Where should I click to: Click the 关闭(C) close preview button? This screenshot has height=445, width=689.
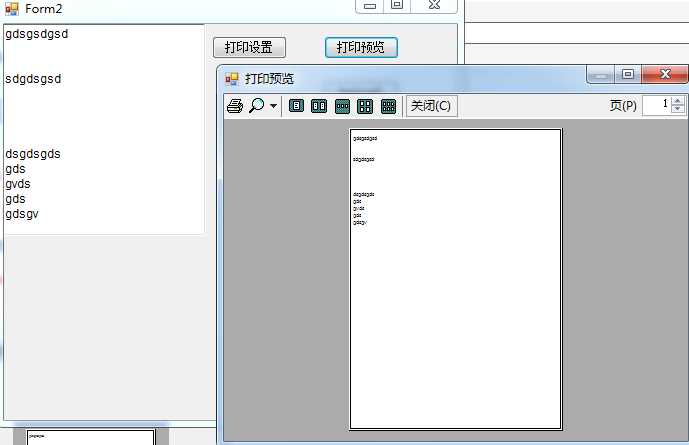click(431, 106)
